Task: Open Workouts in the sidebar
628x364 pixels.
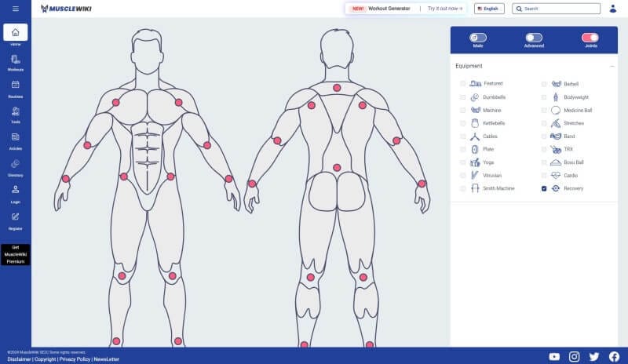Action: [x=15, y=63]
